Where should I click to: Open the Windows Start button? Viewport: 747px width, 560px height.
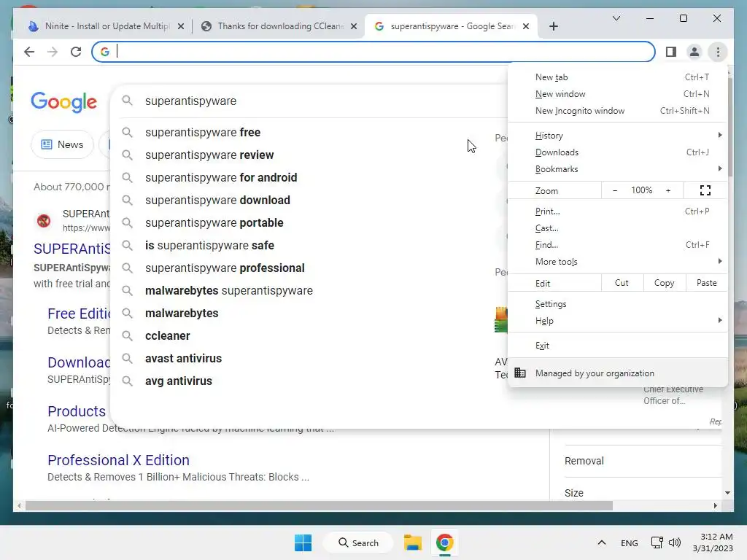click(303, 542)
